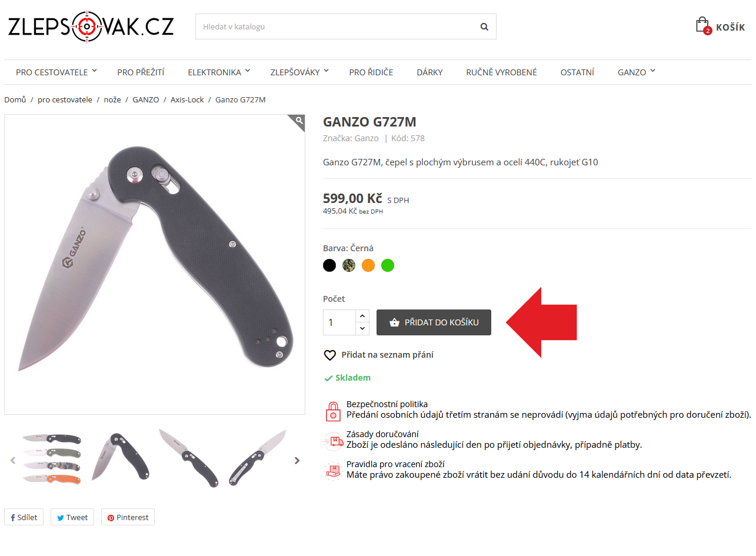The image size is (756, 556).
Task: Show next product thumbnails arrow
Action: click(x=297, y=461)
